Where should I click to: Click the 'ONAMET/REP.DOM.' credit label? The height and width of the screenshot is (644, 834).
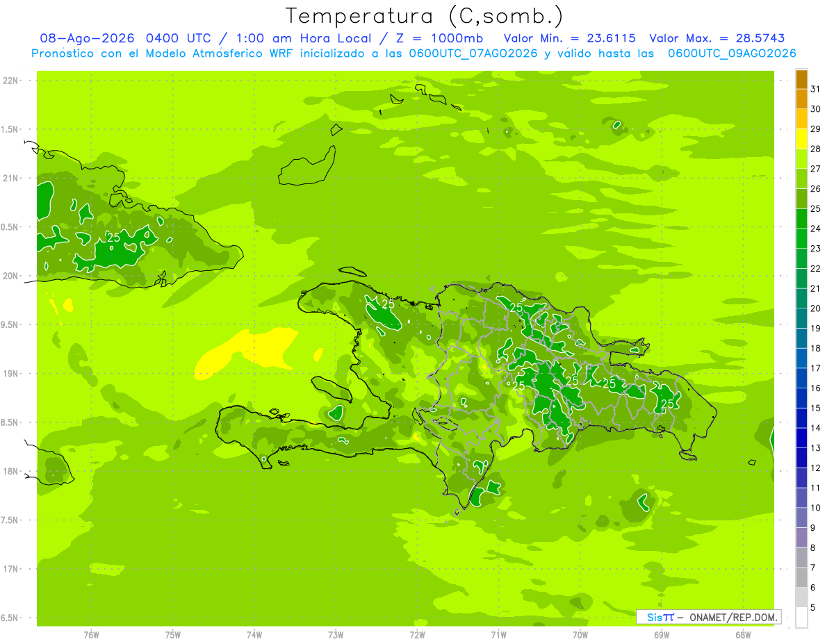point(733,617)
